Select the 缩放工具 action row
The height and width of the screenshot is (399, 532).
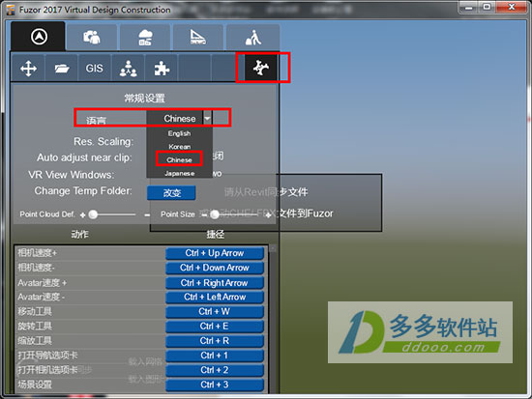[90, 341]
